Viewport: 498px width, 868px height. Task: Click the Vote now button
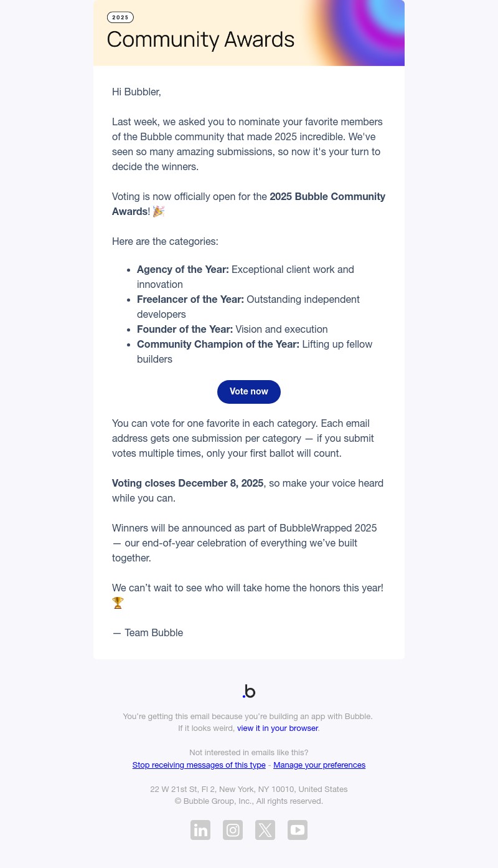click(249, 391)
